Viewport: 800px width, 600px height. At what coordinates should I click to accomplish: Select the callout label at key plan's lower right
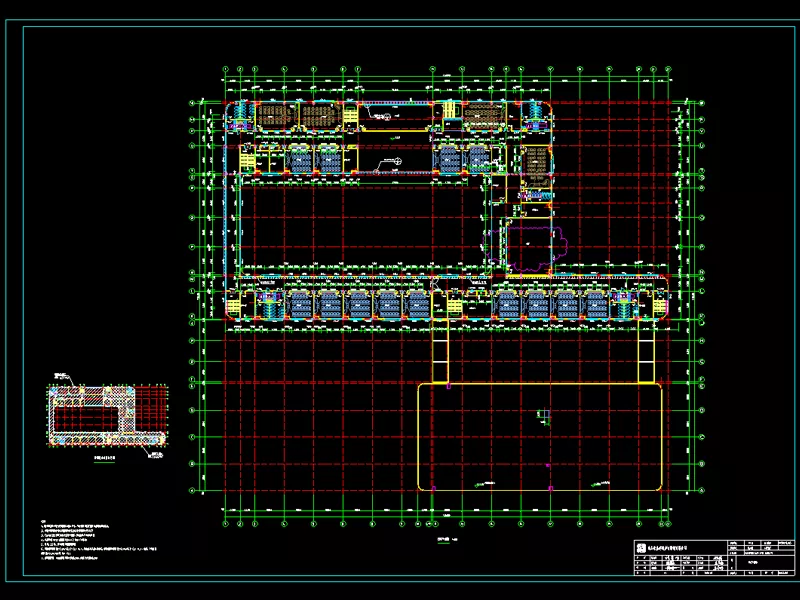(156, 455)
